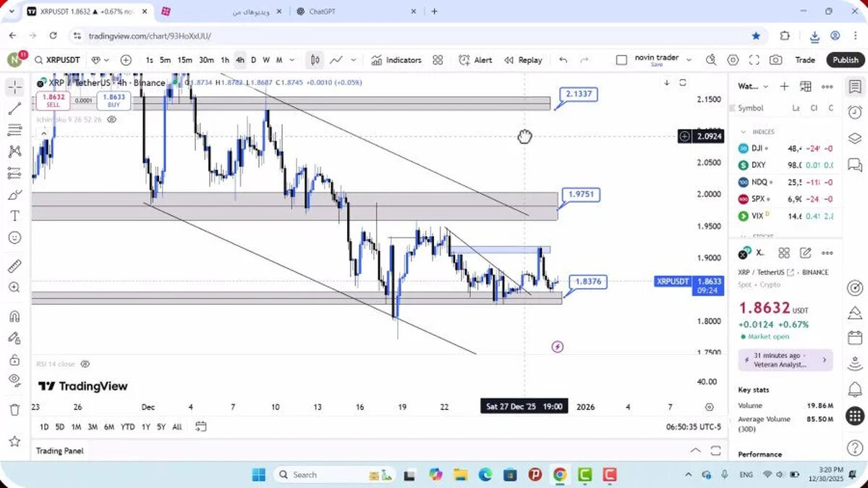Open chart settings hexagon icon

(733, 60)
